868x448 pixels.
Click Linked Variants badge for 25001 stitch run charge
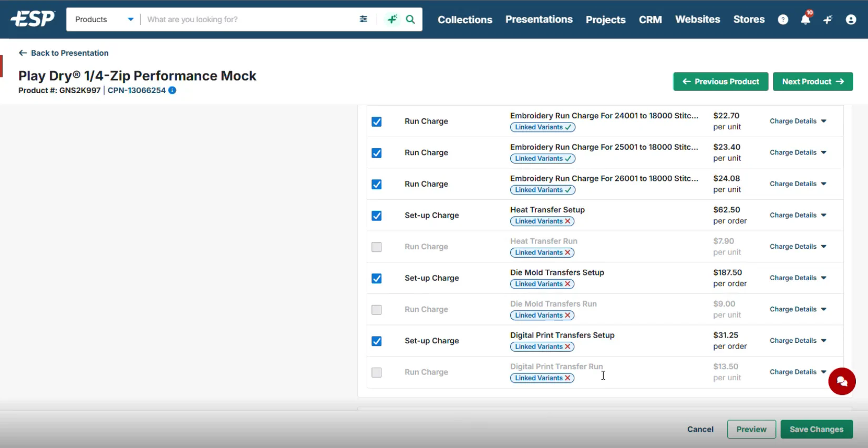tap(543, 159)
